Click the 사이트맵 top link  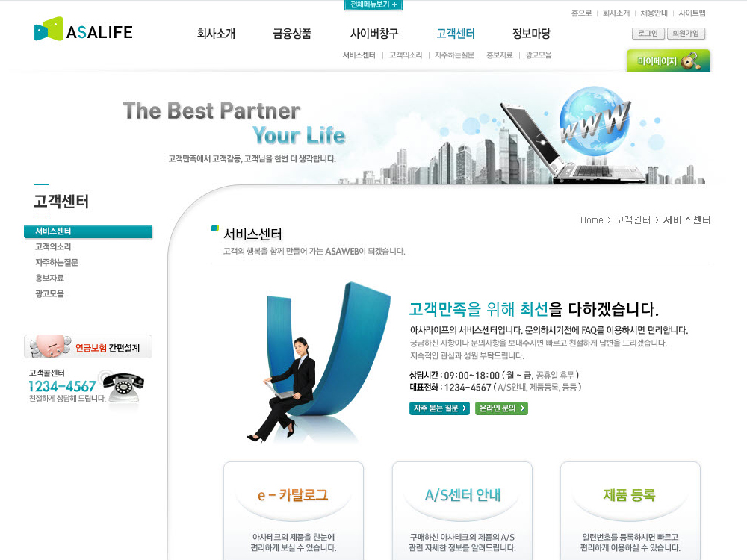point(692,13)
